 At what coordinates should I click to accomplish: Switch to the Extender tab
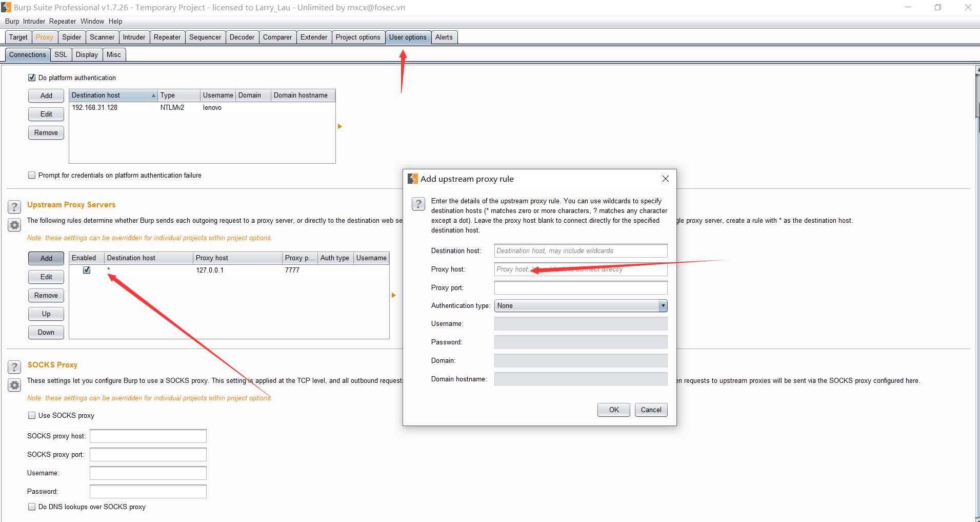[314, 37]
